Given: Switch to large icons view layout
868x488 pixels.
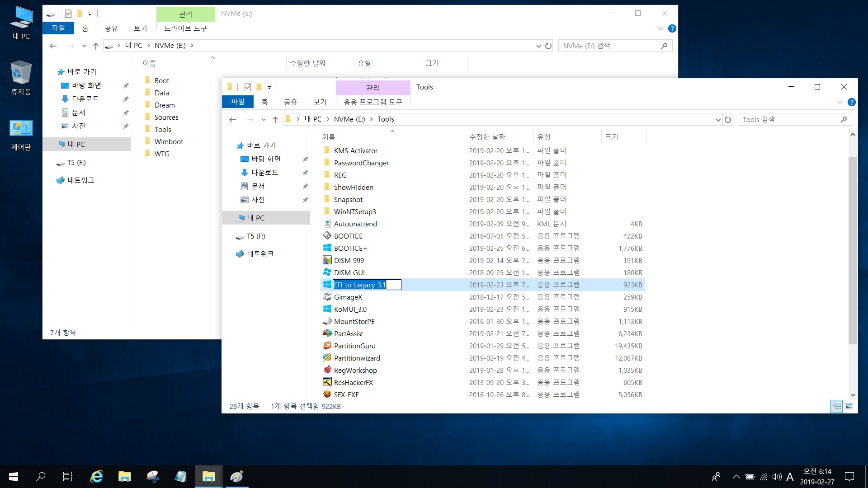Looking at the screenshot, I should pos(849,406).
